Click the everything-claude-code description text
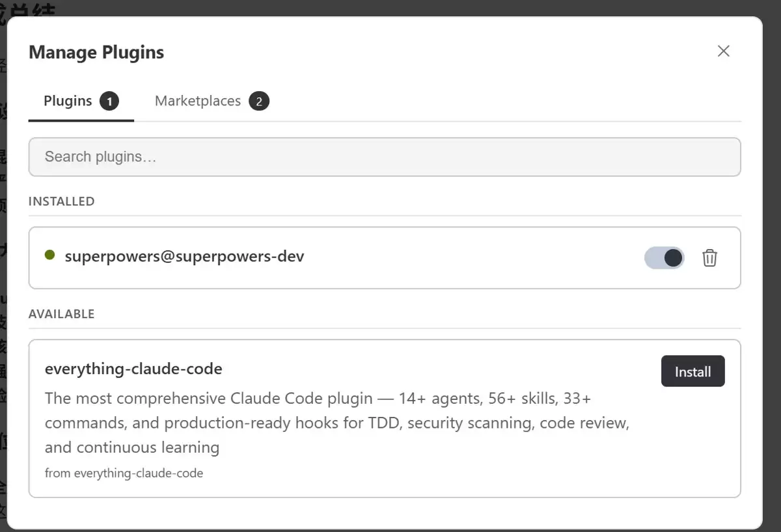This screenshot has width=781, height=532. tap(337, 423)
